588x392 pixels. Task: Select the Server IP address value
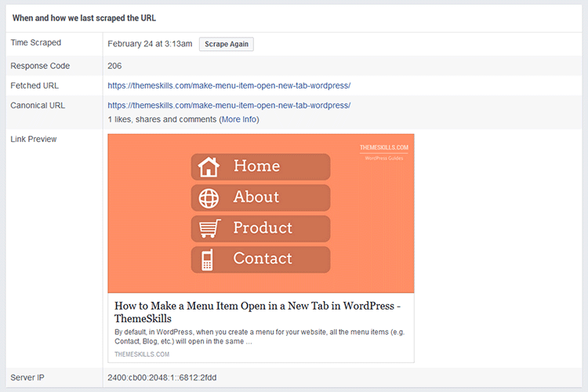162,377
